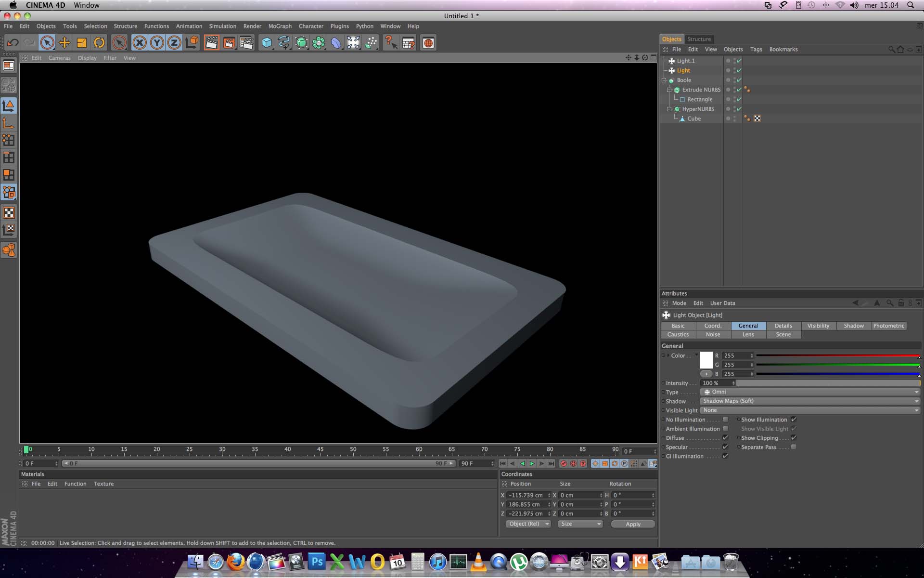Open the MoGraph menu
Viewport: 924px width, 578px height.
point(280,26)
